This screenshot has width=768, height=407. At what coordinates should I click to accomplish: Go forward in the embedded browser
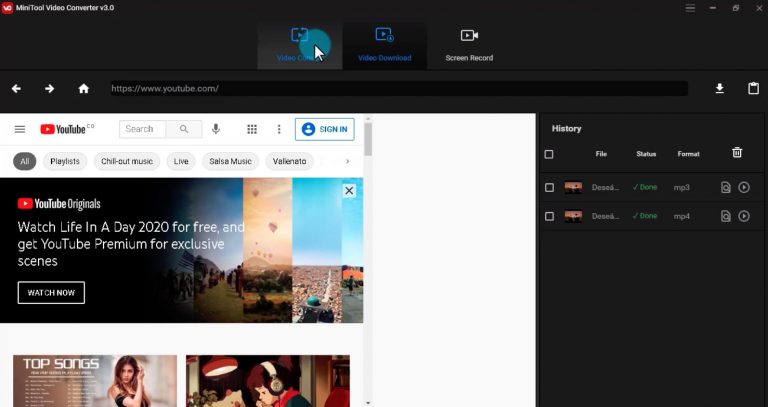tap(49, 89)
